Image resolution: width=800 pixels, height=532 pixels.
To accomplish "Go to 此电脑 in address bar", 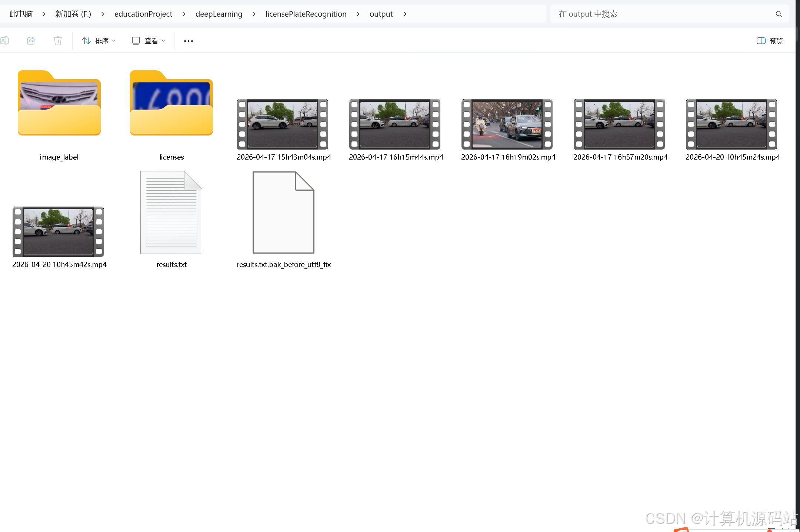I will tap(21, 14).
